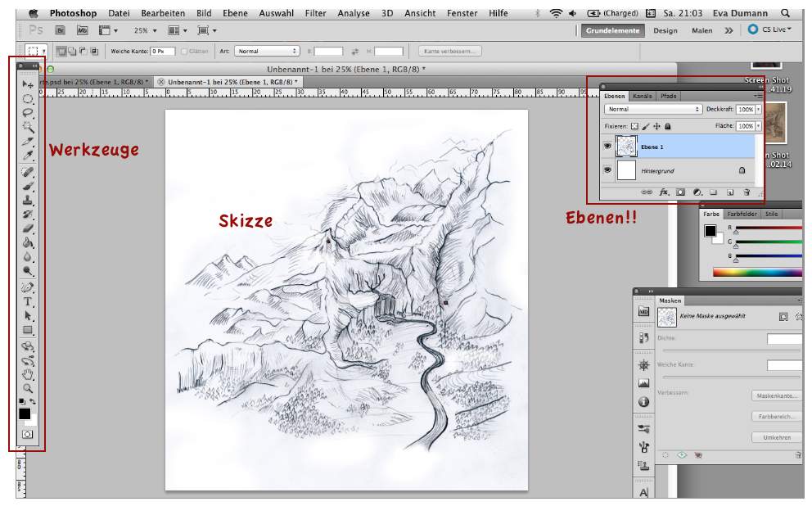Hide the Ebene 1 layer
812x506 pixels.
pos(607,146)
